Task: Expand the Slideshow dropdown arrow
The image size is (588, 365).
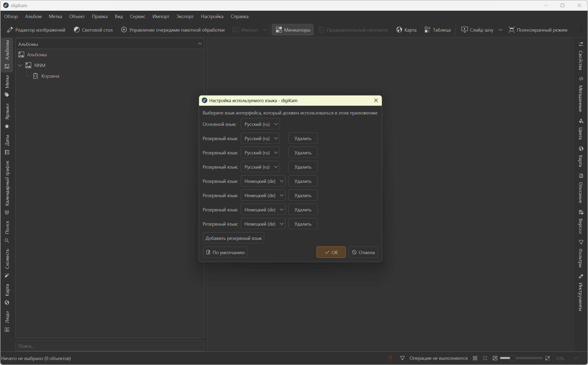Action: click(500, 30)
